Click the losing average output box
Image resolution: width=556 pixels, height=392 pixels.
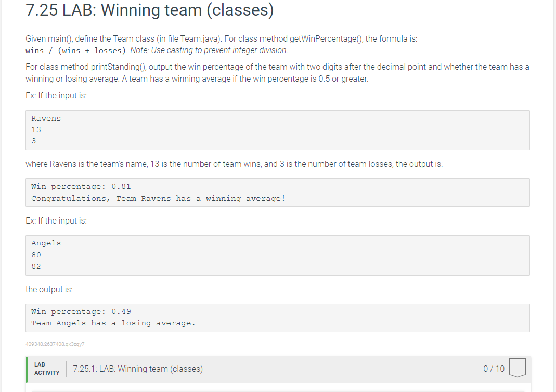(277, 317)
